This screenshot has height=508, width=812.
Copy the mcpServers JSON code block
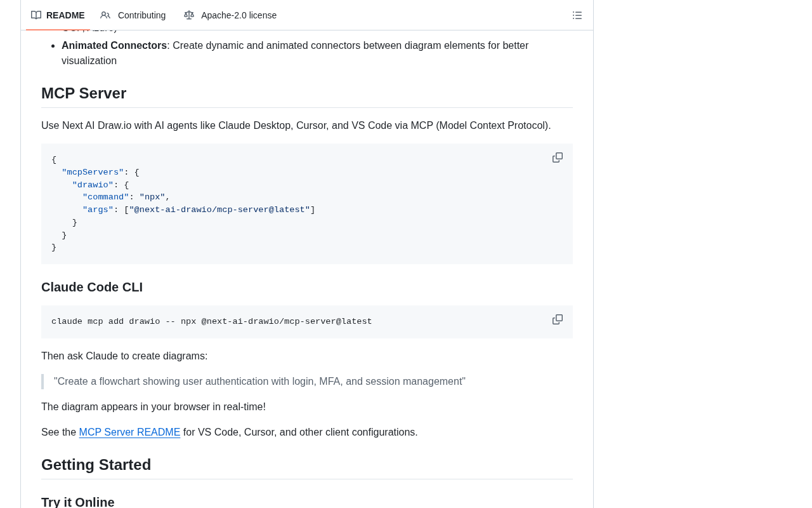click(558, 157)
